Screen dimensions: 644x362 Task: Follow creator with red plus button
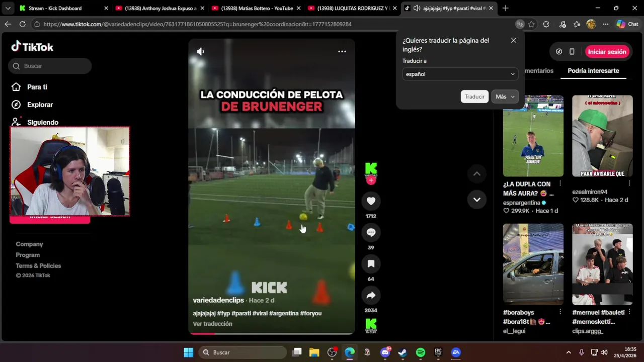point(371,180)
